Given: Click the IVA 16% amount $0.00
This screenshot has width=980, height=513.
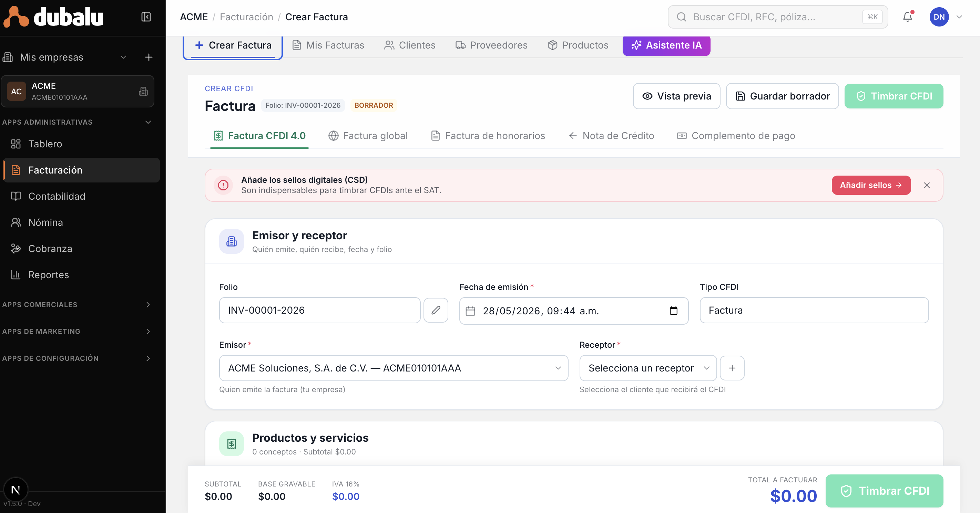Looking at the screenshot, I should 345,496.
